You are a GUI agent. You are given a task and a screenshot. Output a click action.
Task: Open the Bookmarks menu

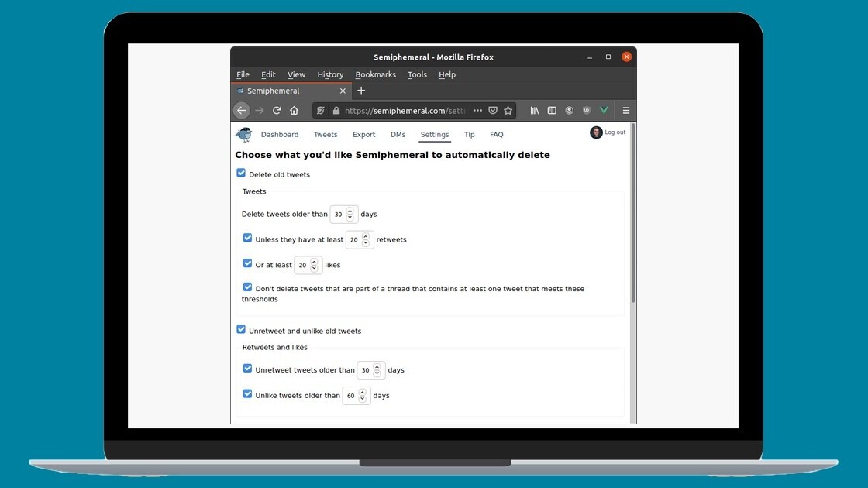(375, 75)
